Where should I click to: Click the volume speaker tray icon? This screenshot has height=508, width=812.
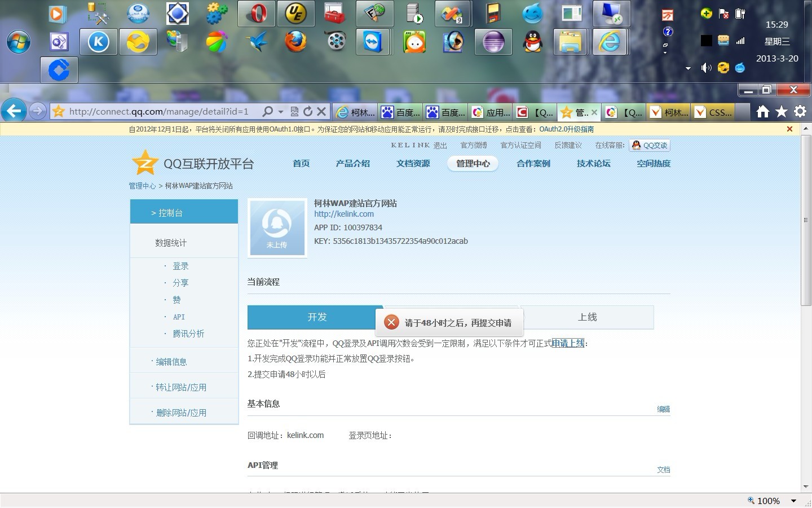(706, 68)
